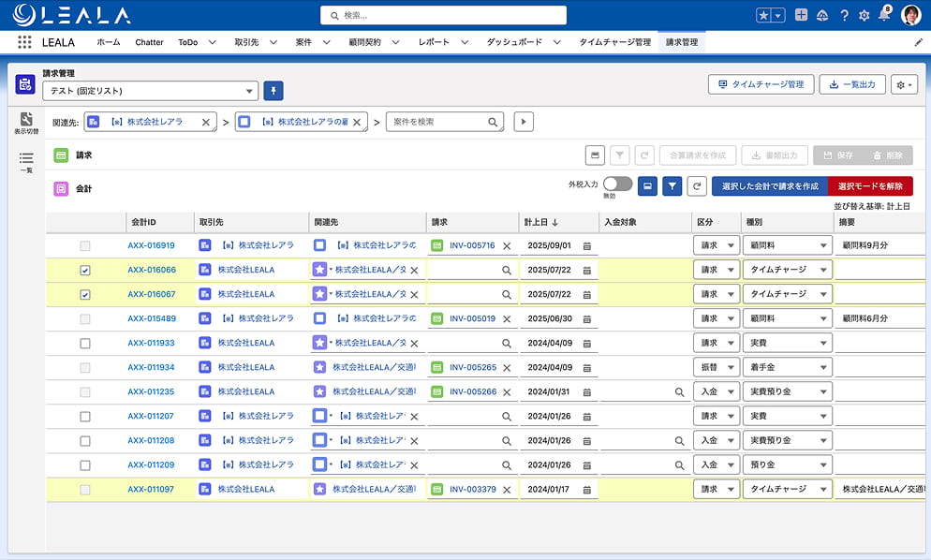This screenshot has height=560, width=931.
Task: Click the blue collapse panel icon in 会計 section
Action: click(647, 186)
